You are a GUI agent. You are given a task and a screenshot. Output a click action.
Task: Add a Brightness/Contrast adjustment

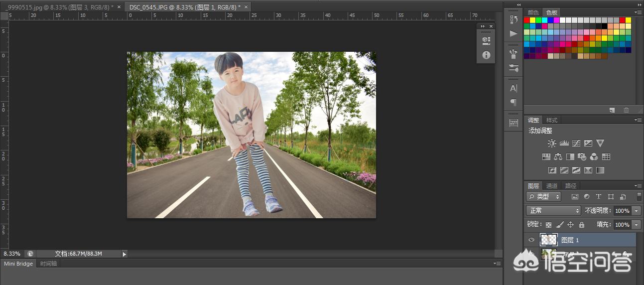(552, 143)
